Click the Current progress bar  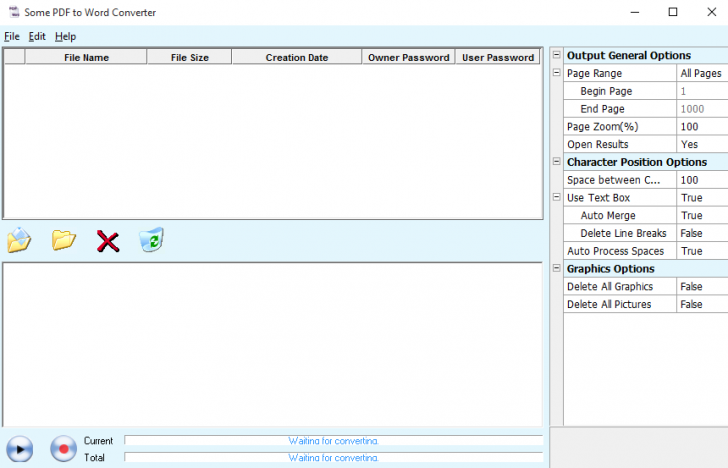pos(333,440)
